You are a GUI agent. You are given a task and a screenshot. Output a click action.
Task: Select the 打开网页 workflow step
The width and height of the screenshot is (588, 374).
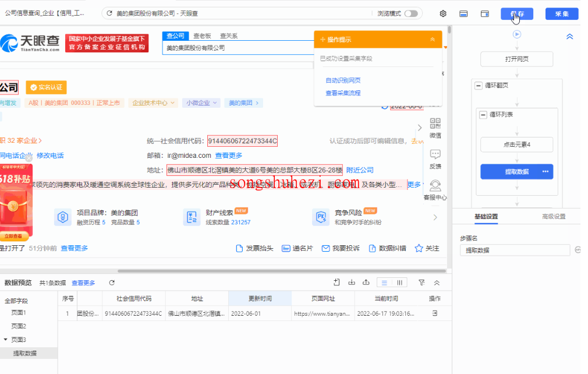click(x=517, y=59)
